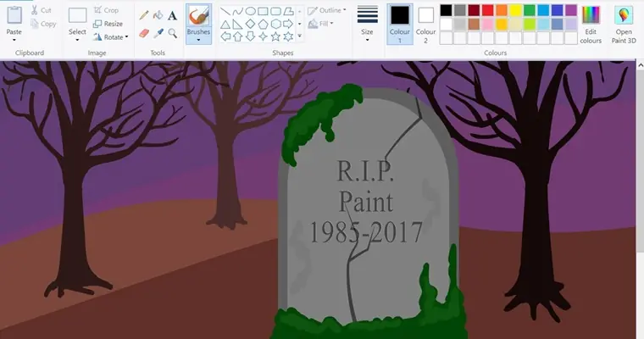This screenshot has height=339, width=644.
Task: Choose the Pentagon shape
Action: [x=263, y=25]
